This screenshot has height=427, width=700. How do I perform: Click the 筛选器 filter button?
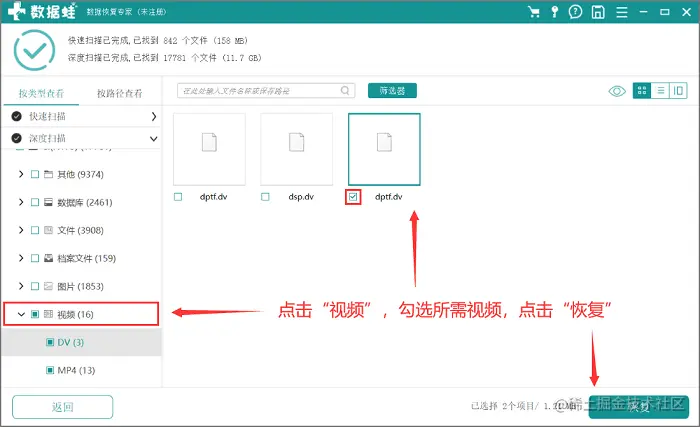click(x=392, y=91)
